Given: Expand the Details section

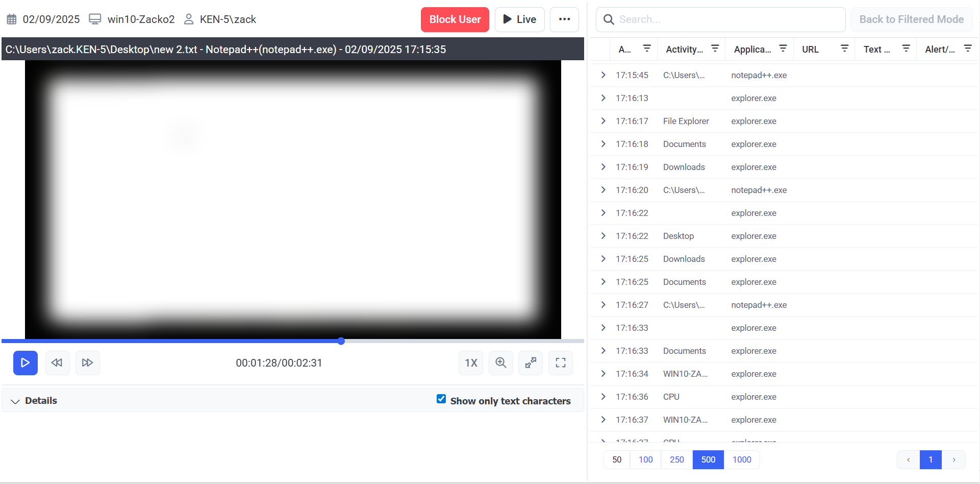Looking at the screenshot, I should 16,401.
